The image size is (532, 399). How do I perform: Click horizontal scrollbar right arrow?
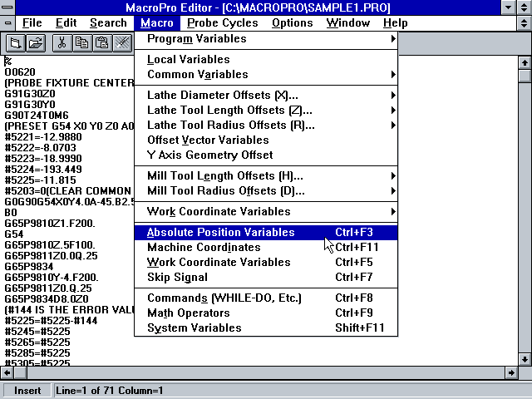[511, 373]
